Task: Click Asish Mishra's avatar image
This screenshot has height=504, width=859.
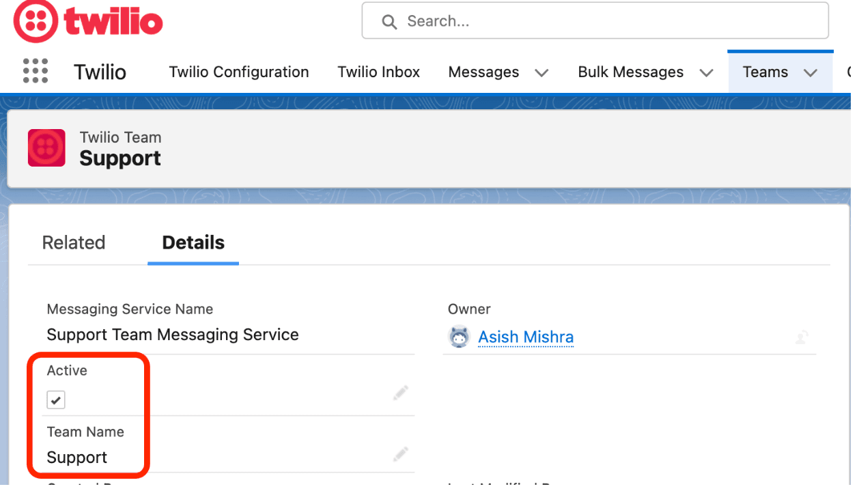Action: pos(460,336)
